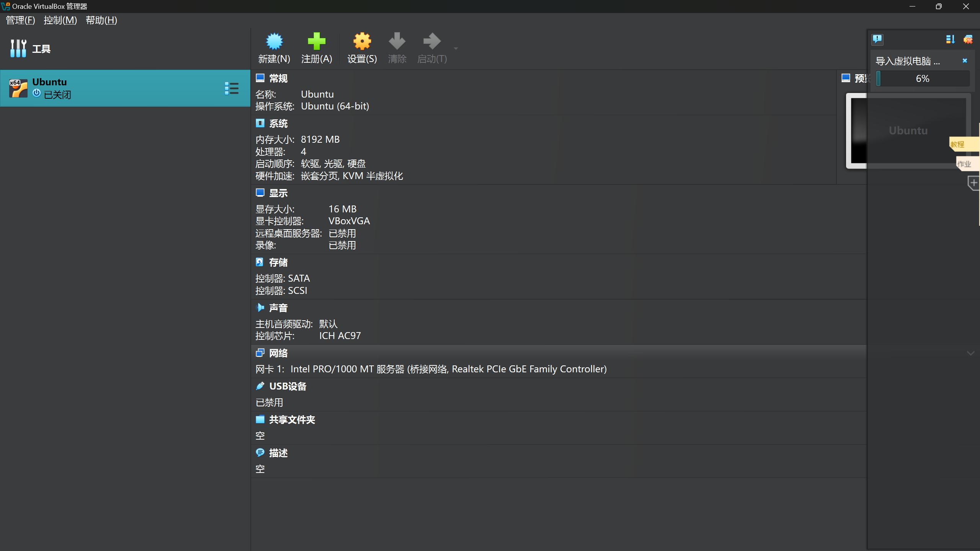Open the 帮助(H) menu

pos(101,20)
